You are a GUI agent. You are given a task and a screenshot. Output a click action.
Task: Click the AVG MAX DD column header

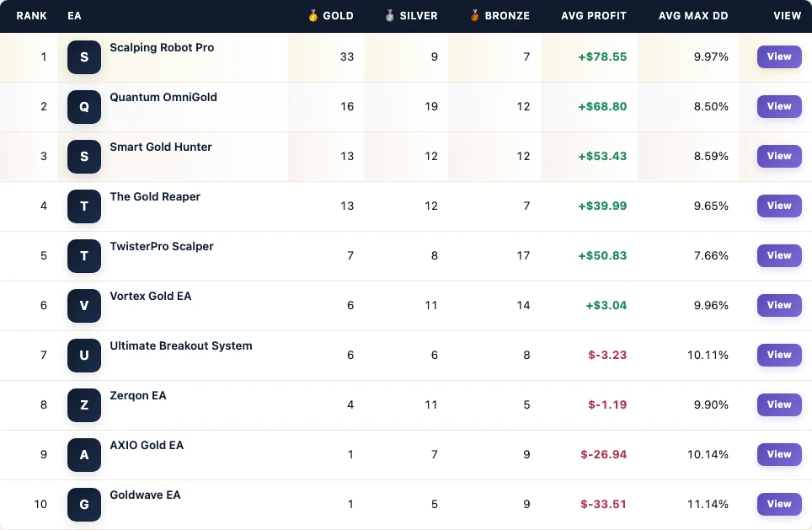tap(693, 16)
